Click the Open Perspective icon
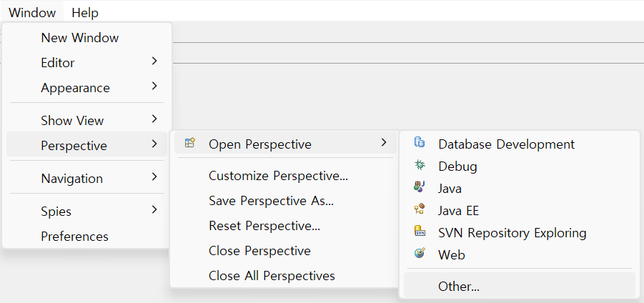 [189, 144]
